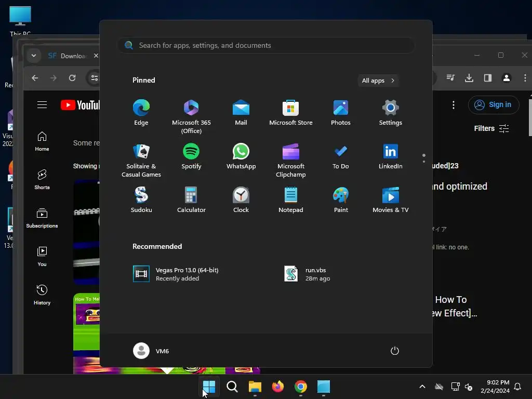Launch the Calculator app
This screenshot has height=399, width=532.
point(191,200)
